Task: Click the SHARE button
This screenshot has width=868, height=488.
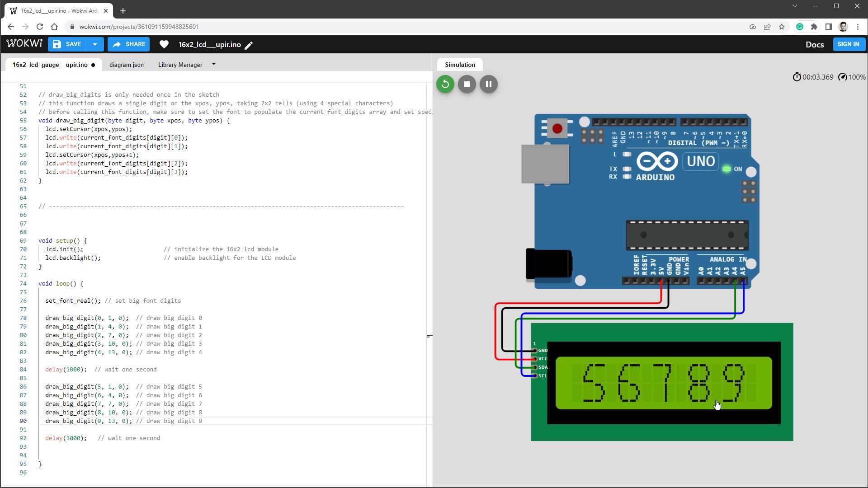Action: click(x=129, y=44)
